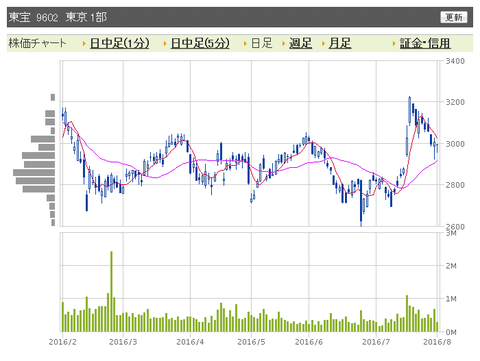Click the orange arrow before 月足
Viewport: 480px width, 361px height.
323,44
